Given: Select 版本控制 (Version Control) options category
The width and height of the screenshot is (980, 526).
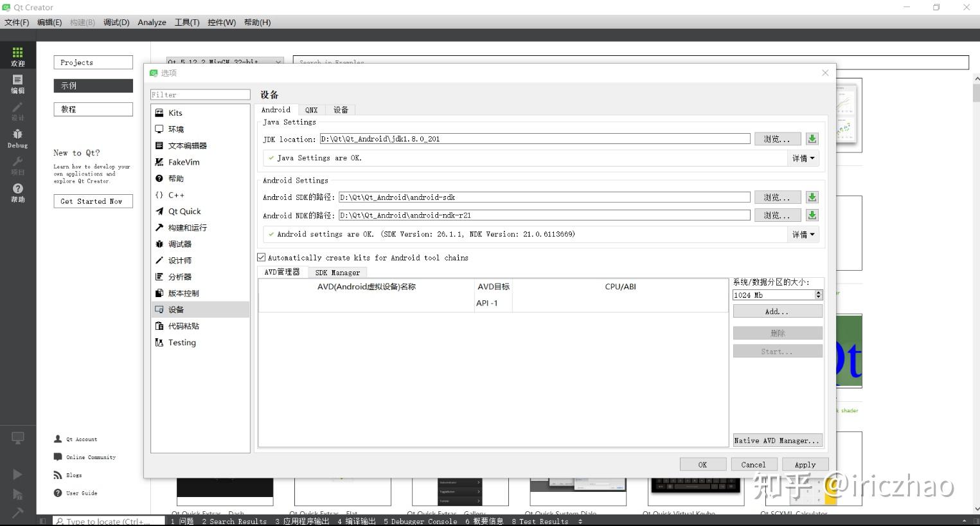Looking at the screenshot, I should tap(200, 293).
